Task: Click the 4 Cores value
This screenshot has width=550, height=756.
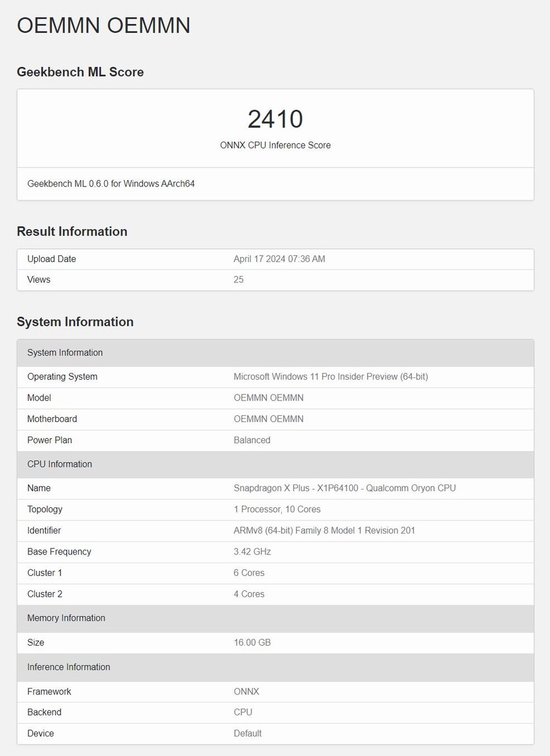Action: click(249, 594)
